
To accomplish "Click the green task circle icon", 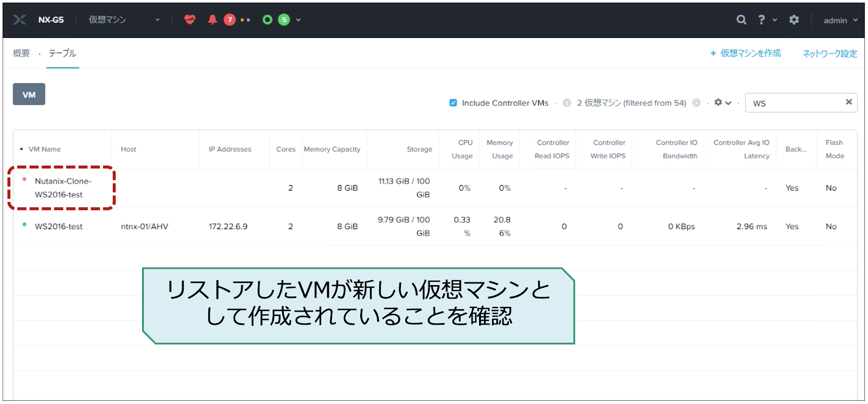I will [267, 20].
